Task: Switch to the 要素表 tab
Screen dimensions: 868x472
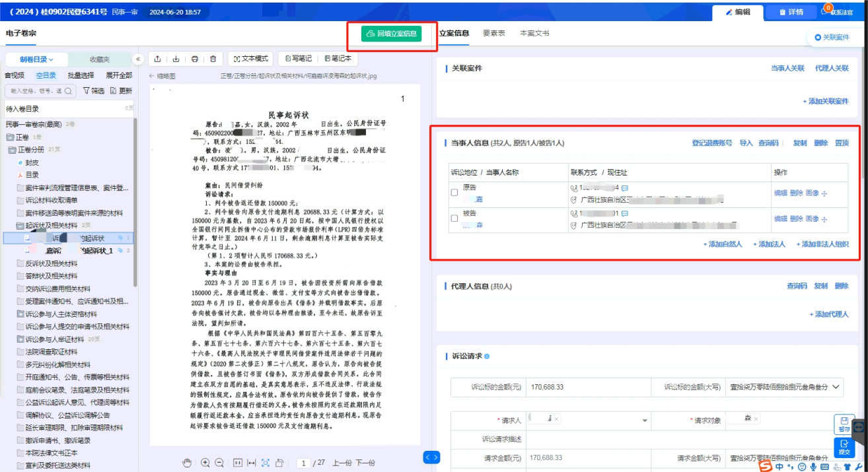Action: tap(493, 33)
